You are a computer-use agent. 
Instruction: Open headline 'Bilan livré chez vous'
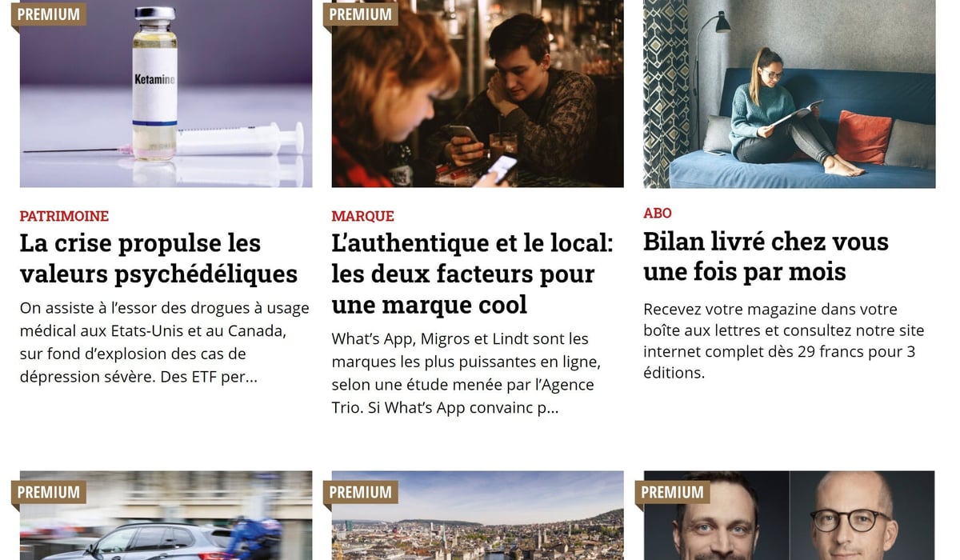[766, 256]
